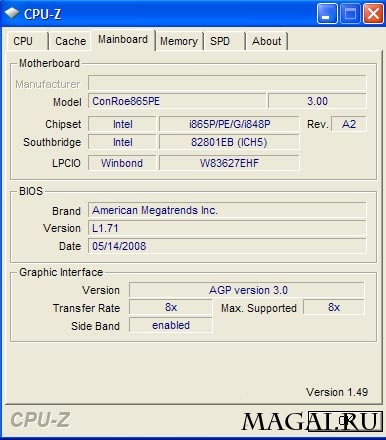Switch to the SPD tab
This screenshot has height=440, width=386.
224,41
